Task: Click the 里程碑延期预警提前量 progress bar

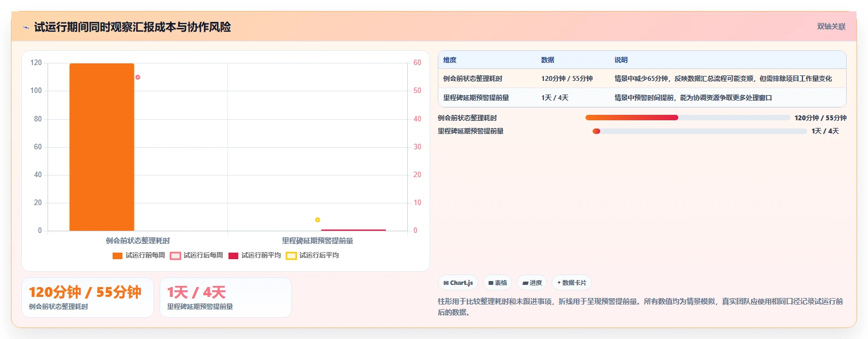Action: [x=700, y=131]
